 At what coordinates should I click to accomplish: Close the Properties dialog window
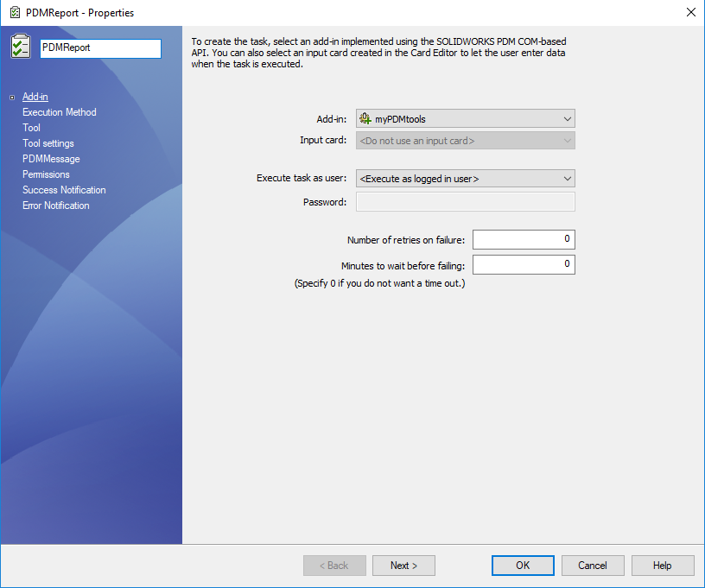690,13
